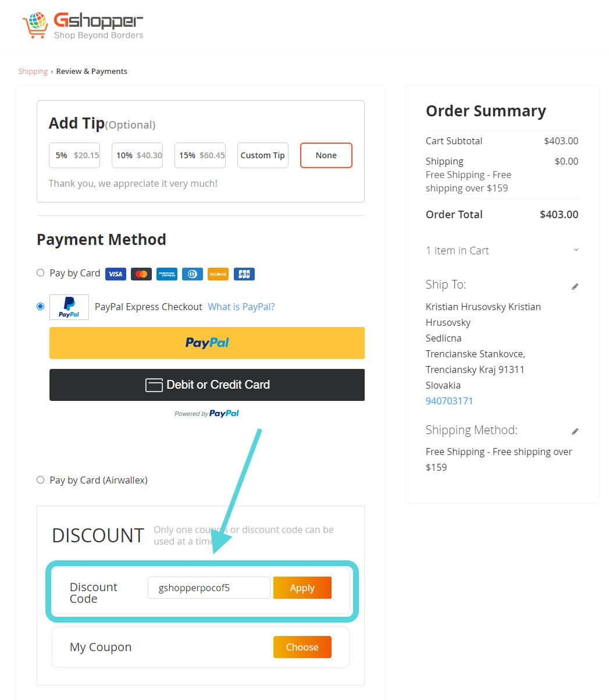The image size is (609, 700).
Task: Edit the Ship To address via pencil icon
Action: [x=575, y=286]
